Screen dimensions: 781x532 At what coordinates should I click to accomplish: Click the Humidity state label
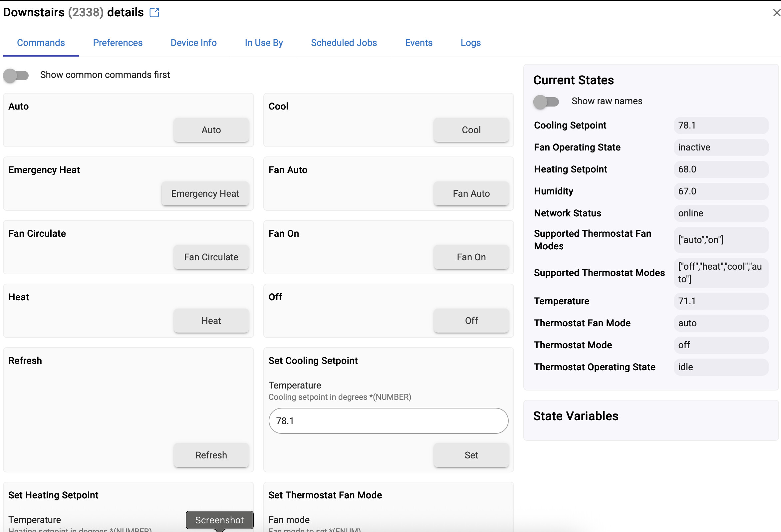tap(554, 191)
